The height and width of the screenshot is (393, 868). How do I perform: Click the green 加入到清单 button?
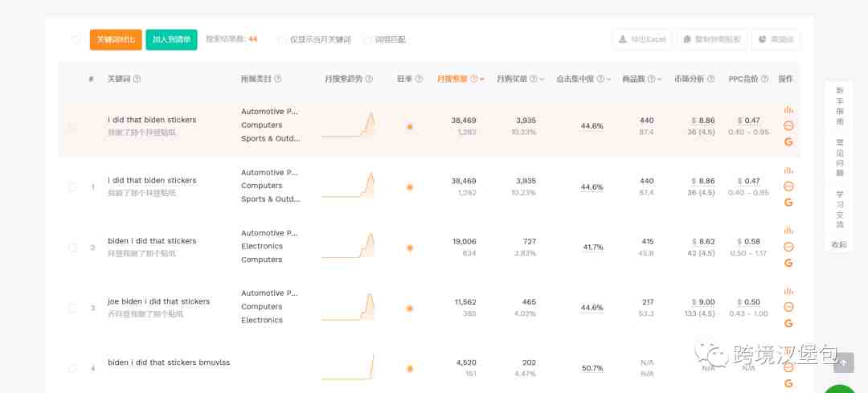(172, 40)
